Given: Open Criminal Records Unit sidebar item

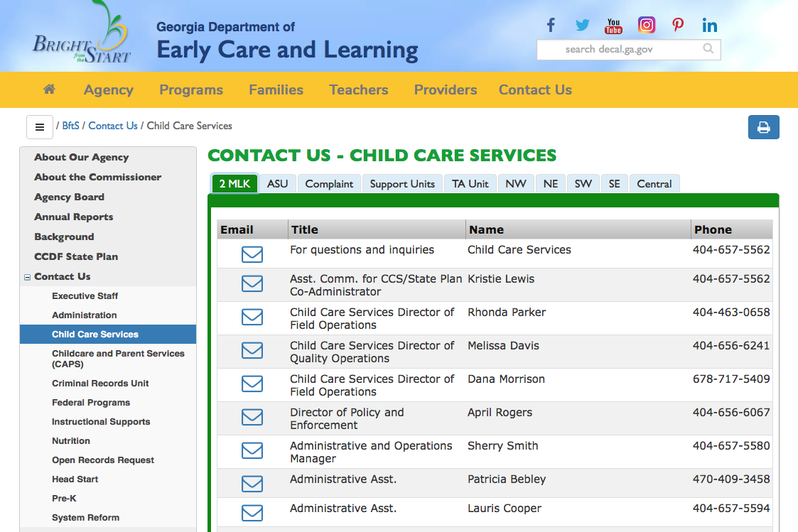Looking at the screenshot, I should [x=100, y=383].
